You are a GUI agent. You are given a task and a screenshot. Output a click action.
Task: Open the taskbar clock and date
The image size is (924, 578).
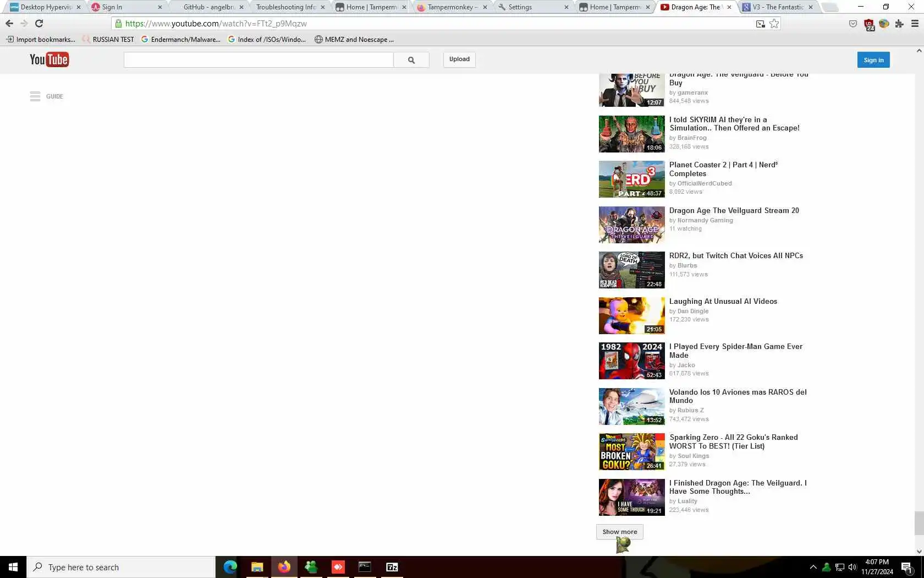pos(877,567)
